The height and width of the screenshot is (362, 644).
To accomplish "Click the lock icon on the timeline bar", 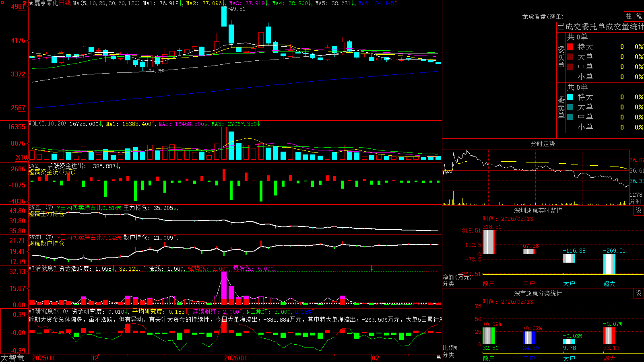I will [438, 357].
